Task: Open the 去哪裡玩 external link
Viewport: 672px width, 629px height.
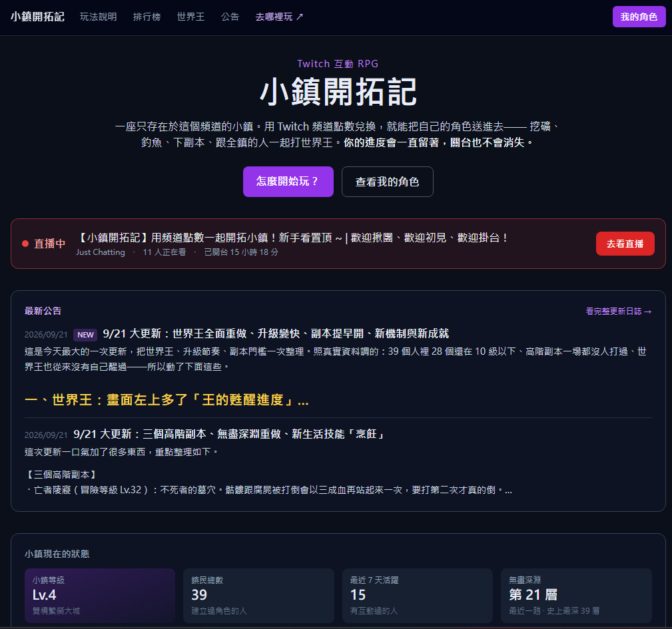Action: click(280, 17)
